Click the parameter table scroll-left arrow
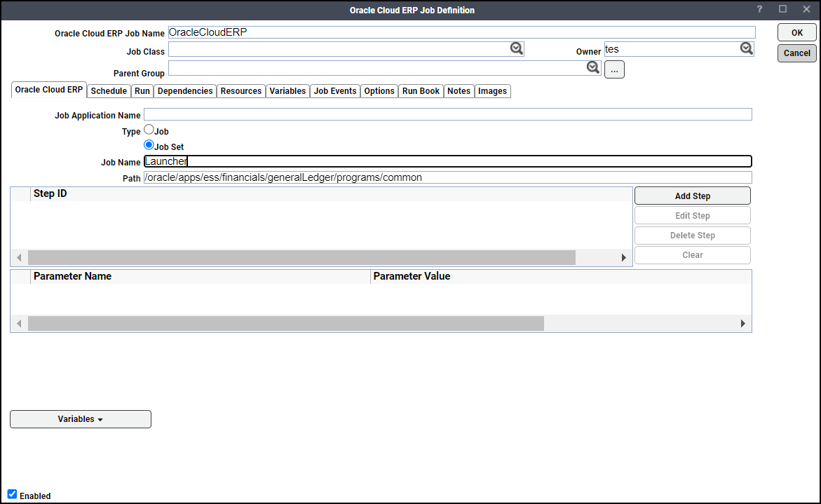Image resolution: width=821 pixels, height=504 pixels. 20,323
